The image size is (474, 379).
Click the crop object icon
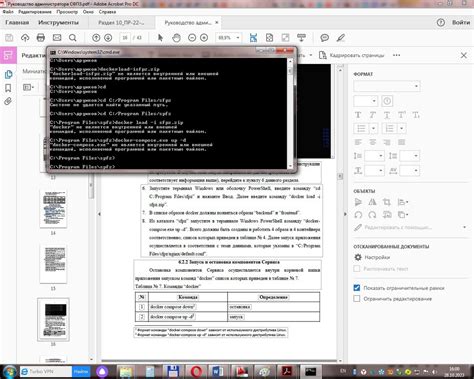387,202
